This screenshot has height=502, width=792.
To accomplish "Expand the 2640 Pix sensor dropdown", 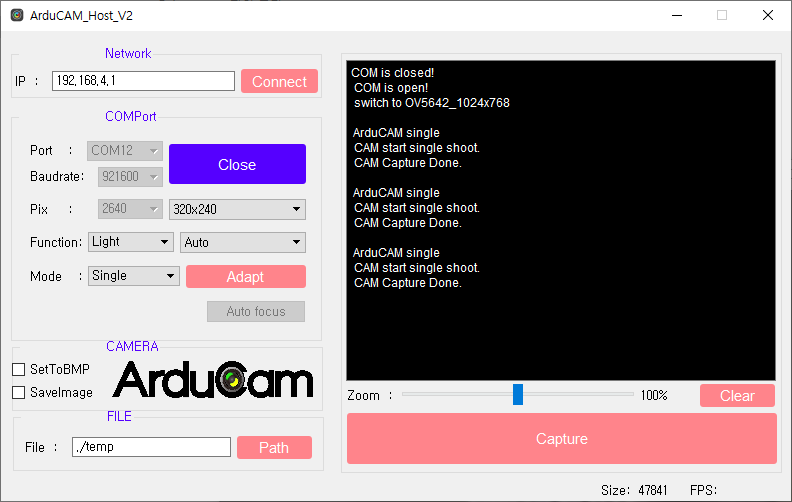I will (130, 209).
